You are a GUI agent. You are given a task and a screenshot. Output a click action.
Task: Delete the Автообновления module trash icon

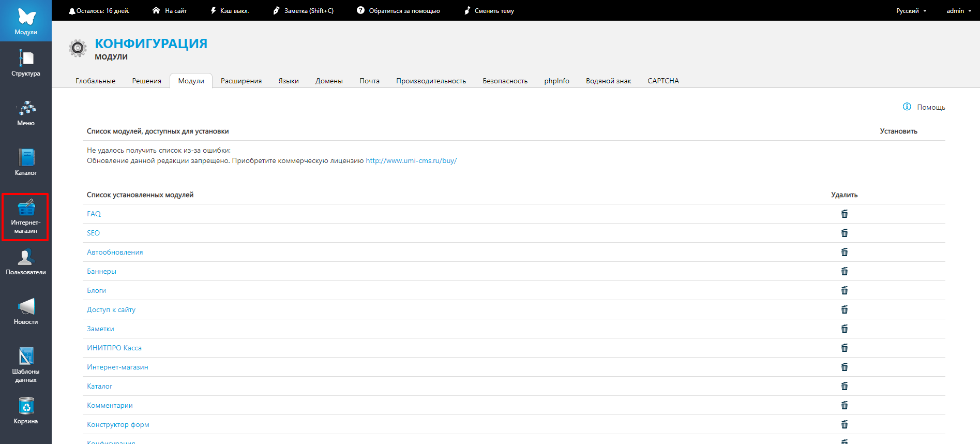coord(845,252)
